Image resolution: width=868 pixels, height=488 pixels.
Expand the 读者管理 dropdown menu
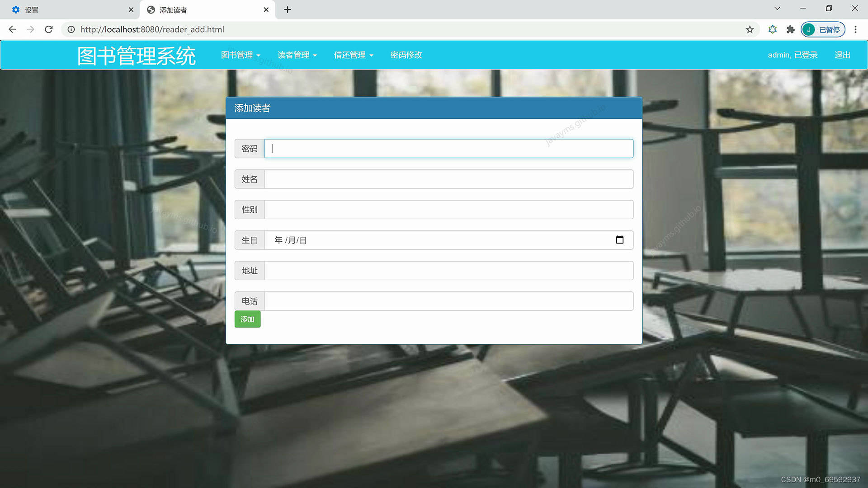click(297, 55)
